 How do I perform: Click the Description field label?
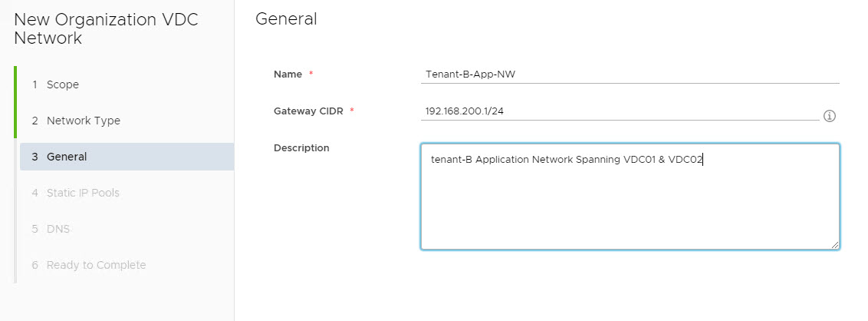coord(301,148)
